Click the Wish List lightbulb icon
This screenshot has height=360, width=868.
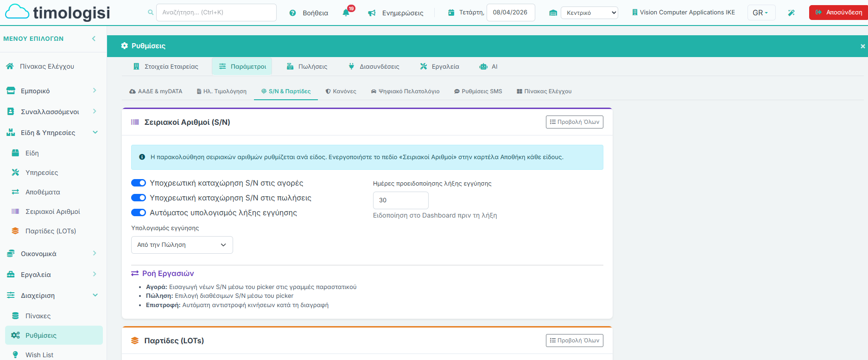15,354
